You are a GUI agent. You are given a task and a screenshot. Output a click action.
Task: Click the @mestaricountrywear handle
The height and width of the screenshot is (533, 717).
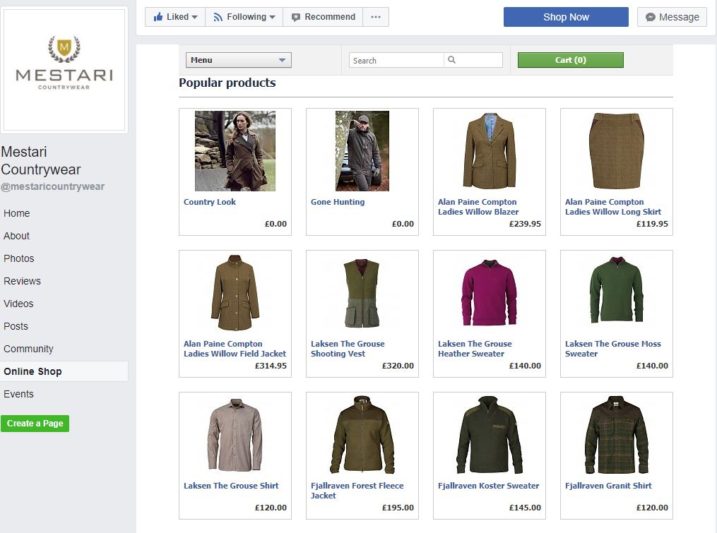(53, 187)
